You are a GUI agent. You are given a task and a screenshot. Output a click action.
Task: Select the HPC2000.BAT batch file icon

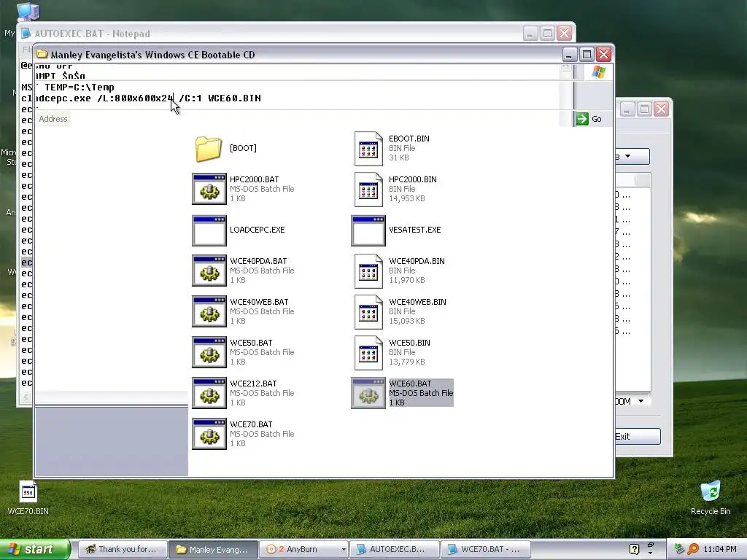(x=209, y=189)
